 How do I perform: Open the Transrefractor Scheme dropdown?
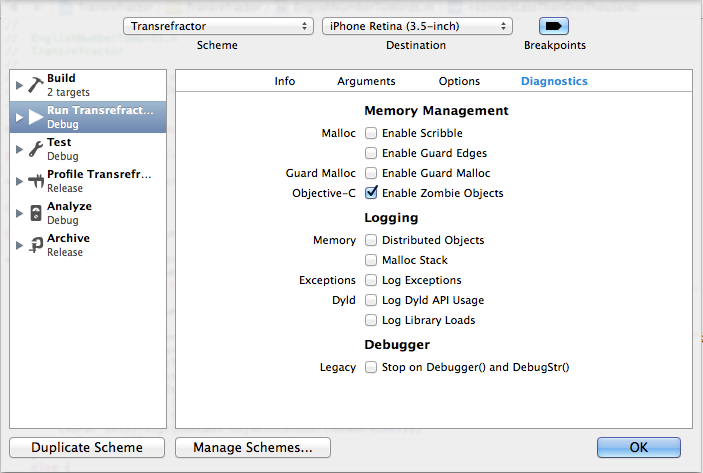[218, 26]
